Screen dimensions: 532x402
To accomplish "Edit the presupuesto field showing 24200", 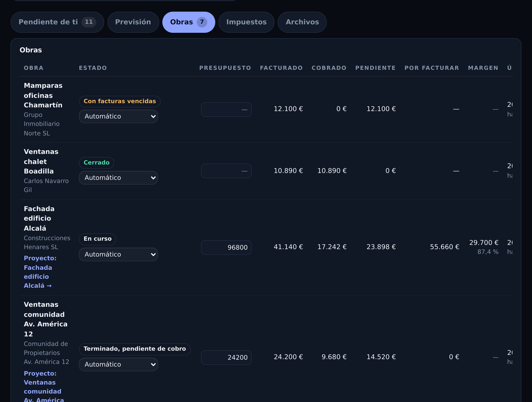I will coord(226,358).
